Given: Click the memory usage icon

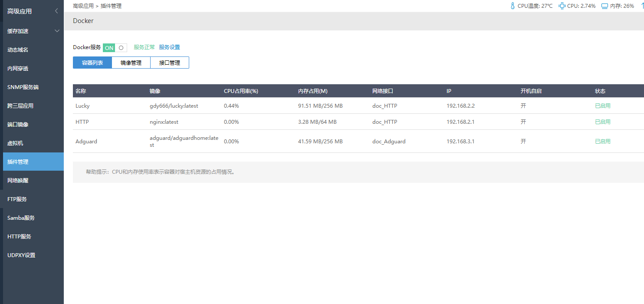Looking at the screenshot, I should [605, 6].
